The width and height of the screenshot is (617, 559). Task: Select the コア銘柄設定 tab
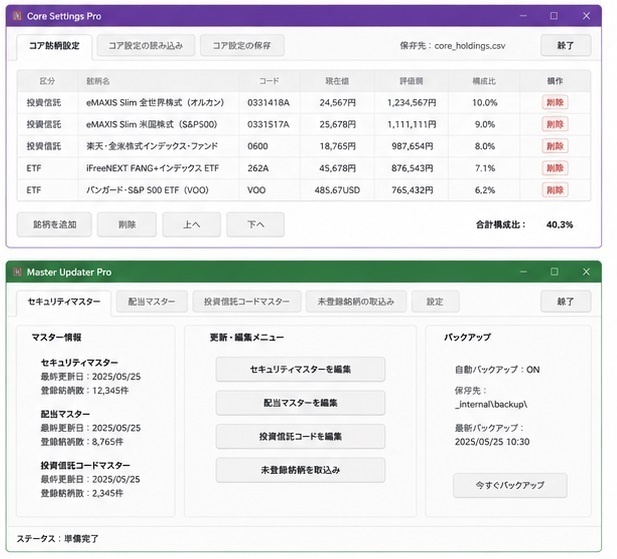[x=54, y=46]
